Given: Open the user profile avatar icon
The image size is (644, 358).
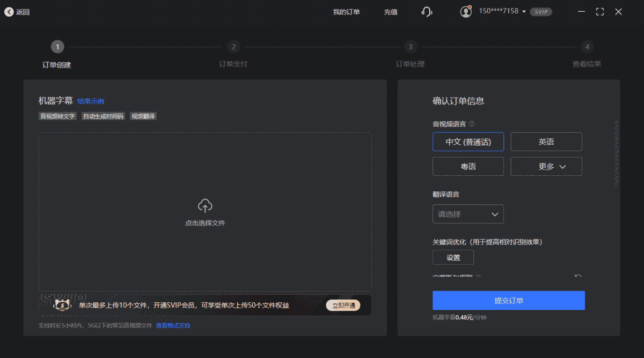Looking at the screenshot, I should [x=466, y=11].
